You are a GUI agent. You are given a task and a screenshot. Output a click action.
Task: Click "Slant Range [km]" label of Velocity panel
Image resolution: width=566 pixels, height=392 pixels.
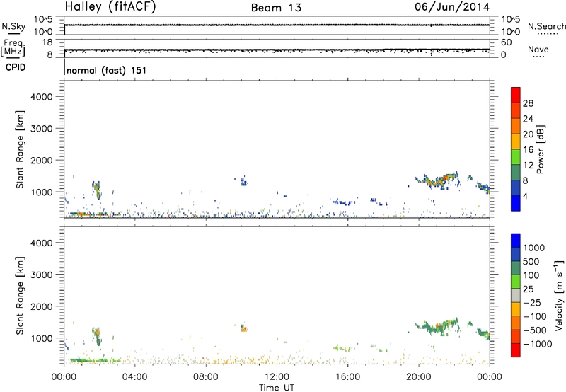[x=20, y=296]
